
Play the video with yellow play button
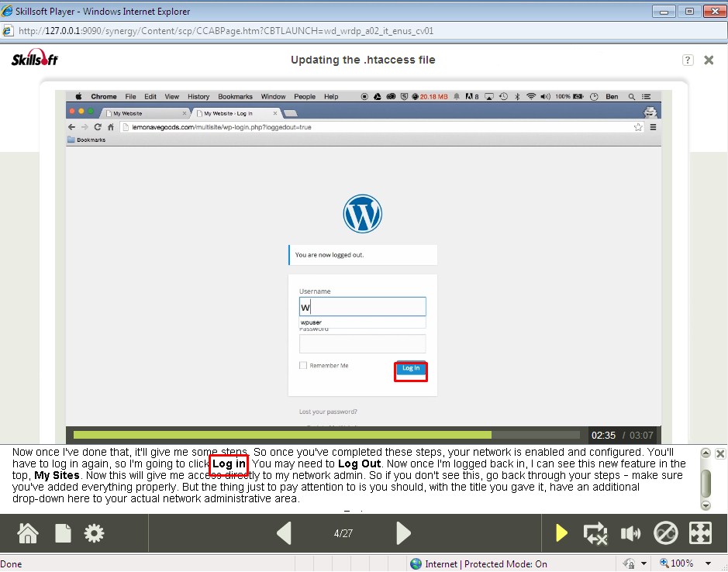[x=561, y=533]
